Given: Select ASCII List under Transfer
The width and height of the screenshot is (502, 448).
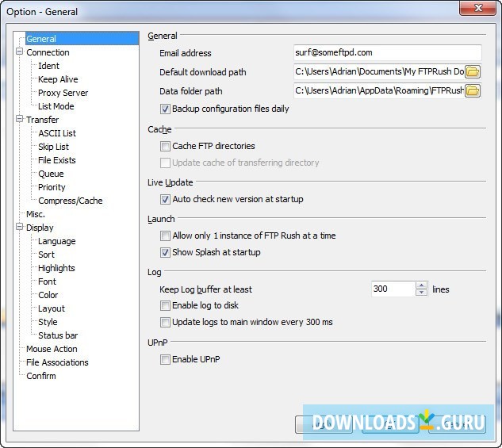Looking at the screenshot, I should (57, 133).
